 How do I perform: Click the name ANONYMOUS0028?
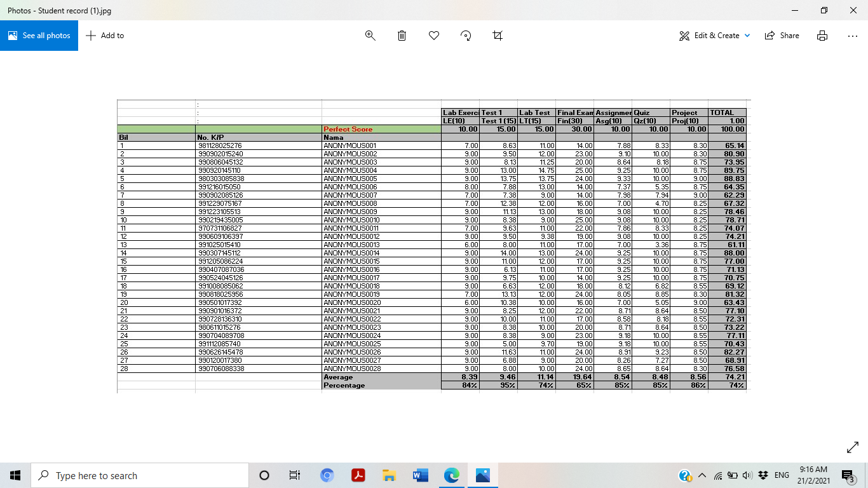tap(352, 369)
